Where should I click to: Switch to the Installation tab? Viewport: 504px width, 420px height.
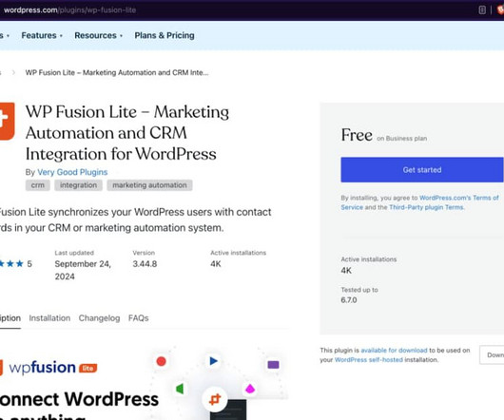pos(49,318)
